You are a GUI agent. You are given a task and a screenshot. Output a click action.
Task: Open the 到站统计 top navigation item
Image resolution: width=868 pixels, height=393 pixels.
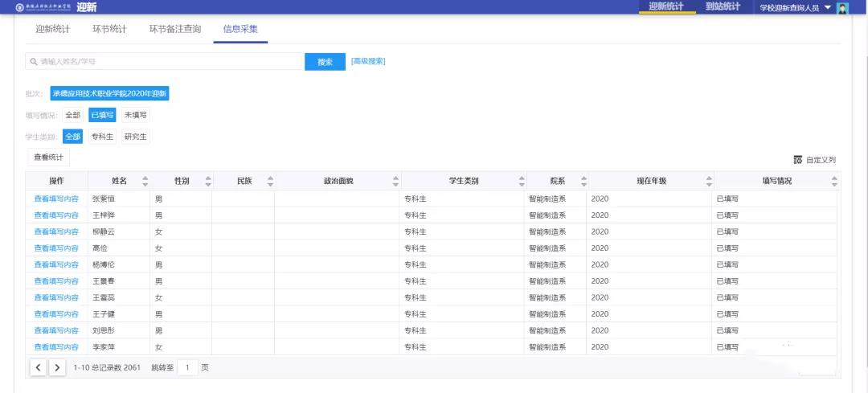pyautogui.click(x=723, y=7)
